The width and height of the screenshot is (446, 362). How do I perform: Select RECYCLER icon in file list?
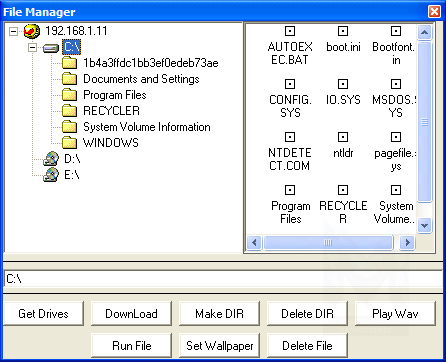coord(343,190)
